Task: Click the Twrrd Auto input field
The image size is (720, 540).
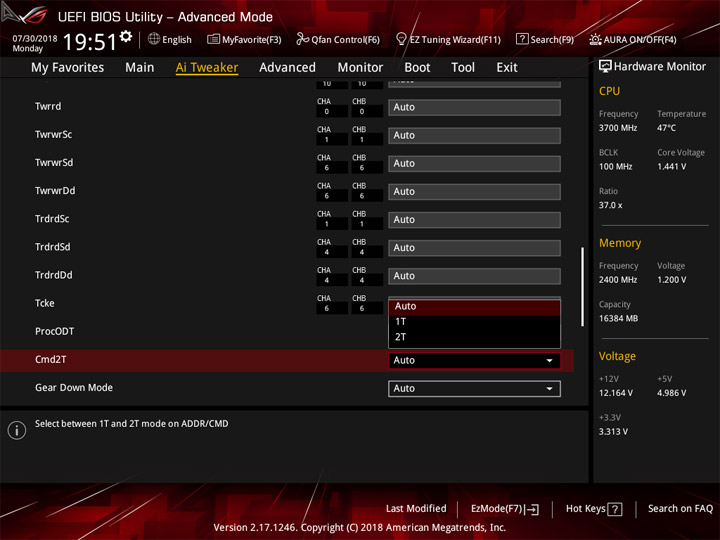Action: 474,107
